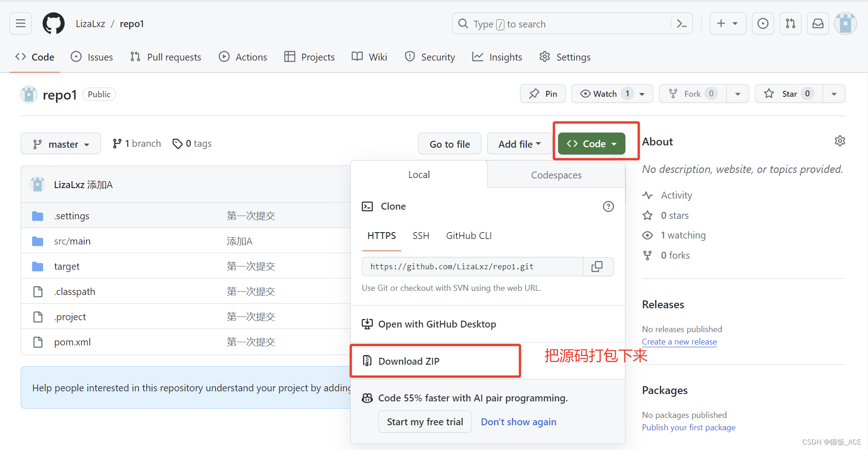Pin this repository
Screen dimensions: 868x450
[543, 94]
